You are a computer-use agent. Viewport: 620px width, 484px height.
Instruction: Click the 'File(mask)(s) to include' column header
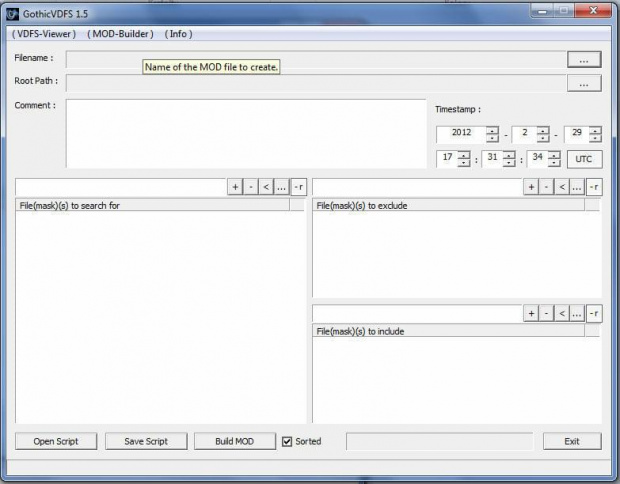click(x=449, y=331)
